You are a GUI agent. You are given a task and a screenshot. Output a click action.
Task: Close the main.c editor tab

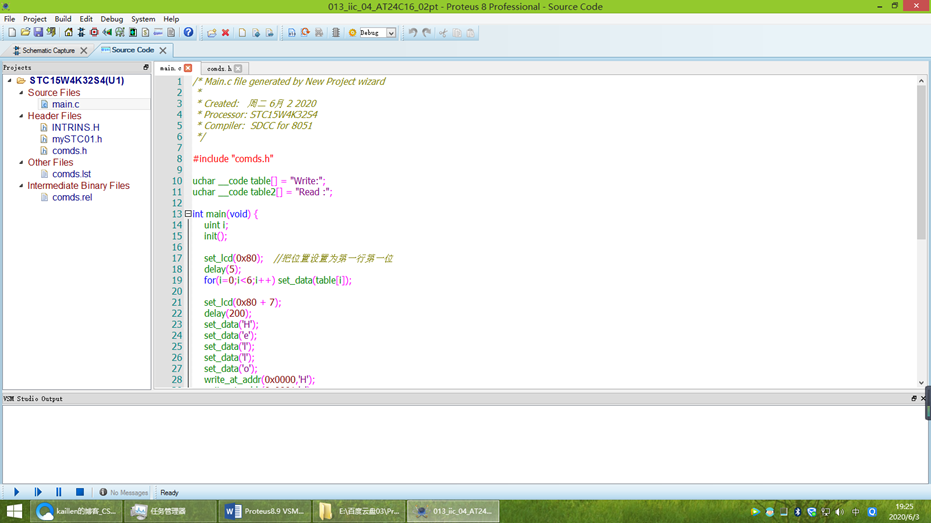click(x=188, y=68)
